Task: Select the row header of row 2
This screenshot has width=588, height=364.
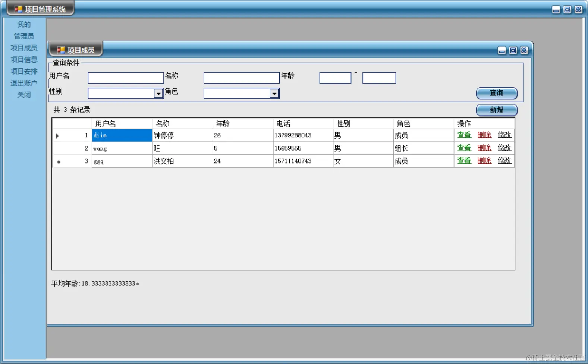Action: [x=72, y=148]
